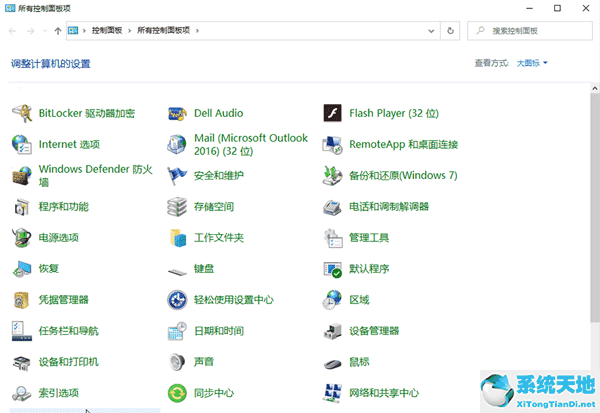Click the 程序和功能 text label
This screenshot has height=413, width=600.
pyautogui.click(x=64, y=207)
